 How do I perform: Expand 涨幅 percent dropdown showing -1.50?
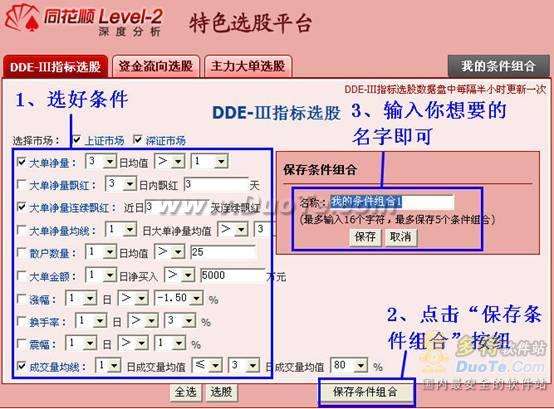[179, 298]
